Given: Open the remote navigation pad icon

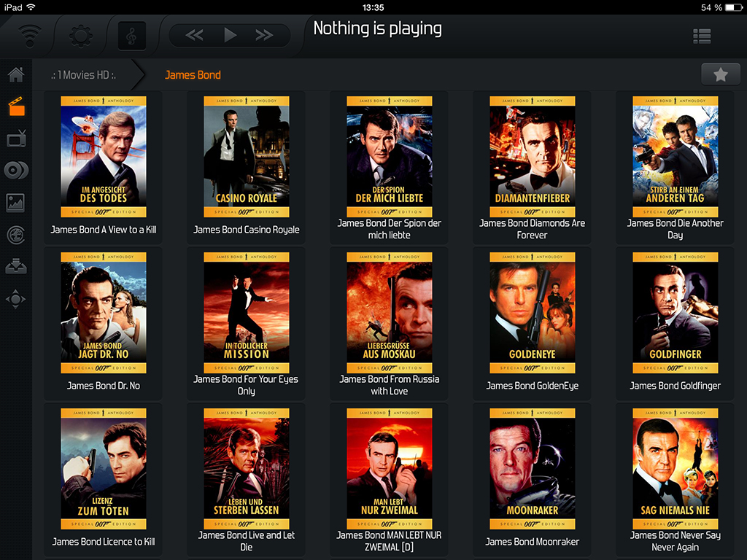Looking at the screenshot, I should click(16, 299).
